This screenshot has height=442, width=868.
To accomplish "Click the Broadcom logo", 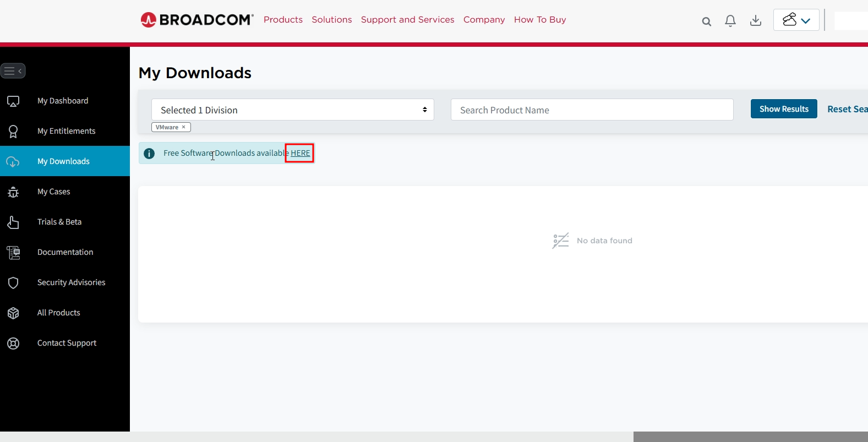I will pyautogui.click(x=197, y=20).
